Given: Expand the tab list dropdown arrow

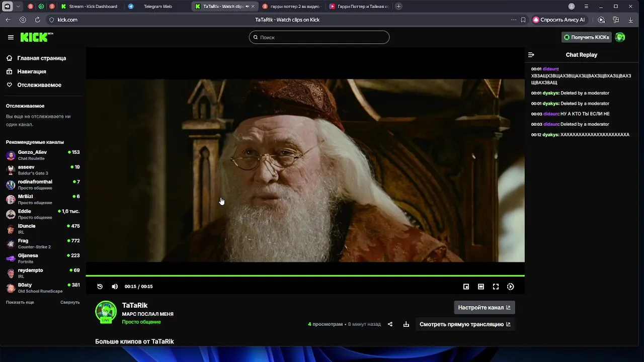Looking at the screenshot, I should point(19,7).
